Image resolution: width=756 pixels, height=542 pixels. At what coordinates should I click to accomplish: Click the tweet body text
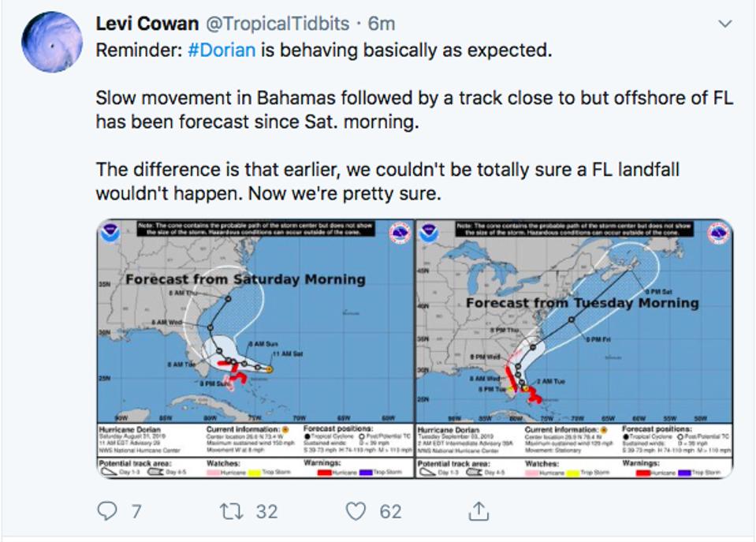[414, 121]
